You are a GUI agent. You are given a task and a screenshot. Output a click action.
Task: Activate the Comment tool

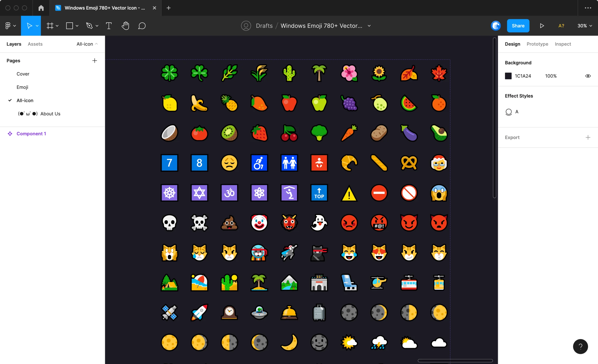142,26
